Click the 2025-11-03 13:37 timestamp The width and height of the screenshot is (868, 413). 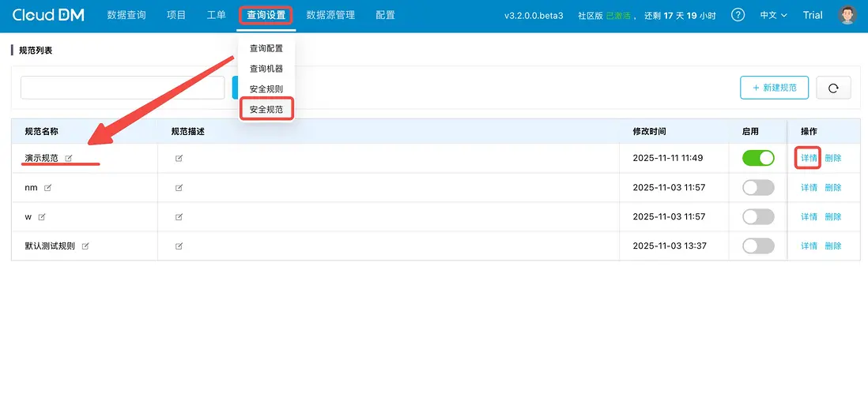pyautogui.click(x=670, y=246)
